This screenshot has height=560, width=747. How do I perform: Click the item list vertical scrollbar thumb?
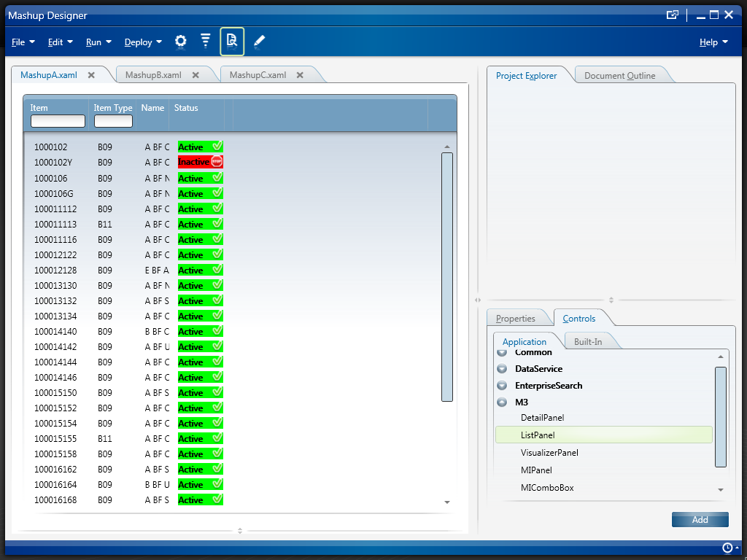447,277
